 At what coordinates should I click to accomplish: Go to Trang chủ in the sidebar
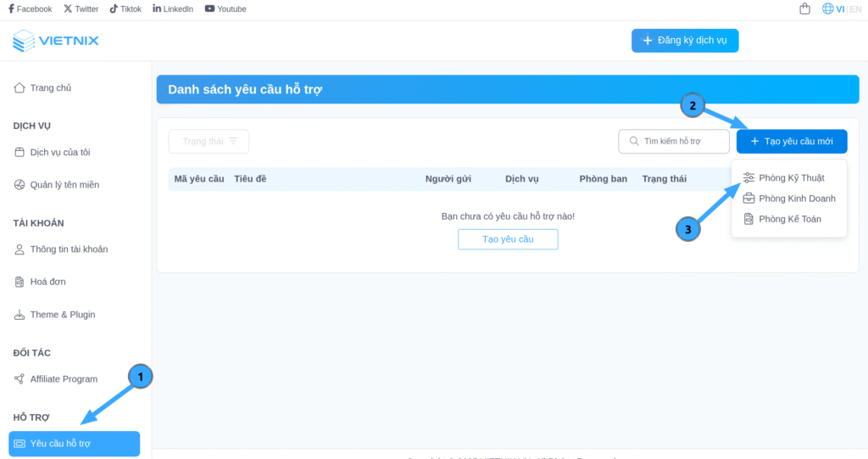coord(50,88)
